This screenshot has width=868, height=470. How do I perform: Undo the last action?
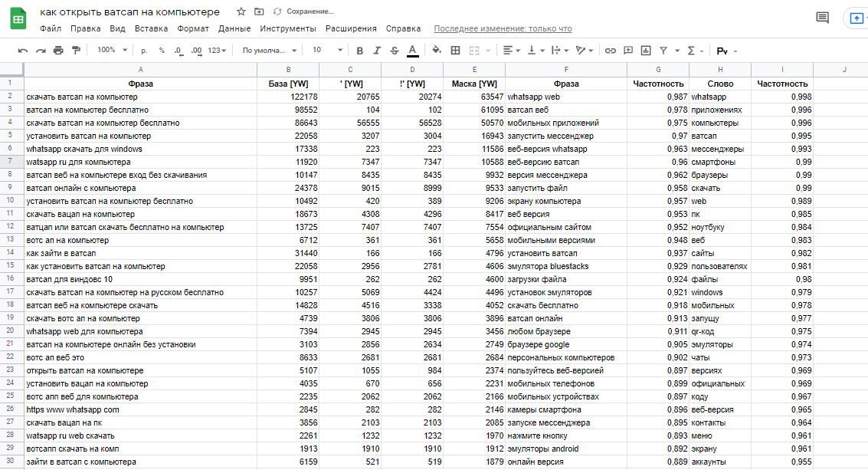click(23, 51)
